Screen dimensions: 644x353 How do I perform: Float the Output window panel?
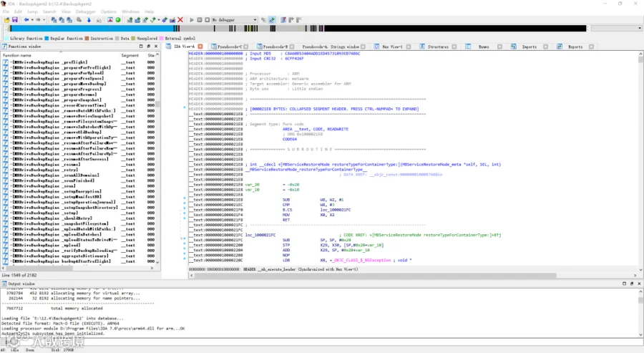point(632,284)
